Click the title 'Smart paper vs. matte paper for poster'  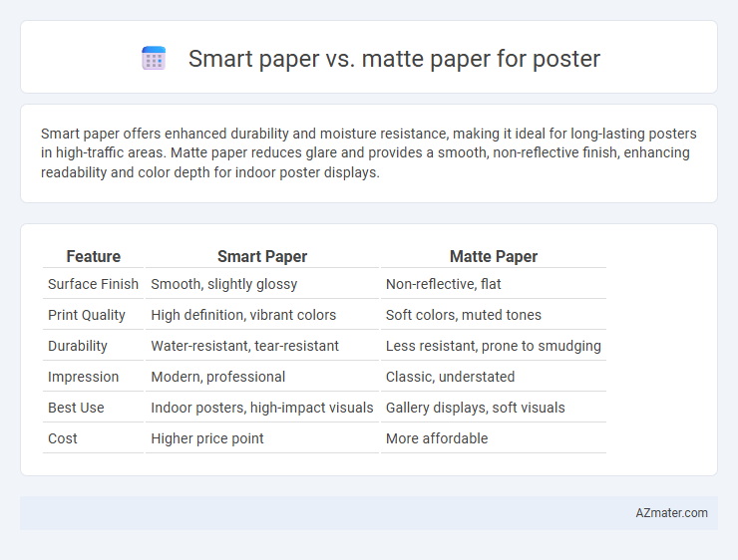click(394, 59)
